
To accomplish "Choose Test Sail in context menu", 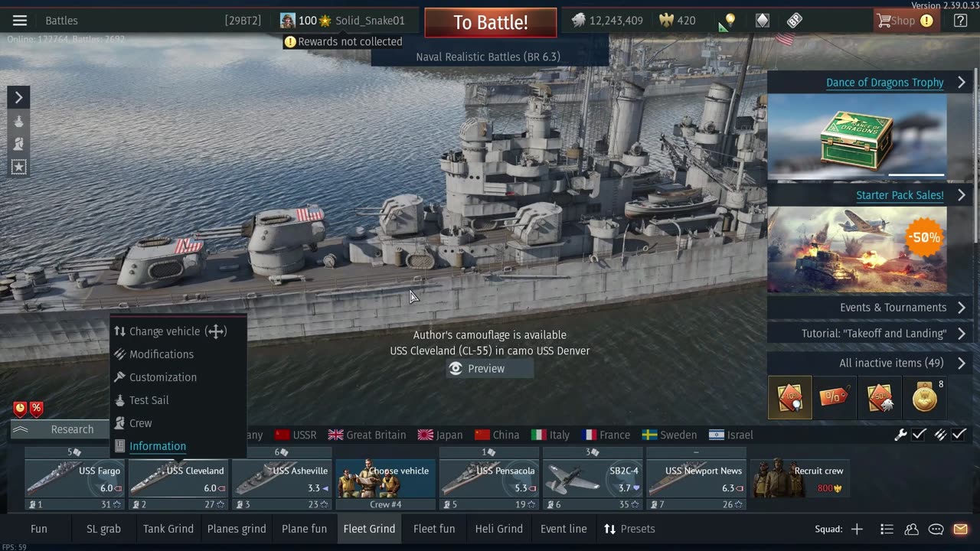I will [178, 400].
